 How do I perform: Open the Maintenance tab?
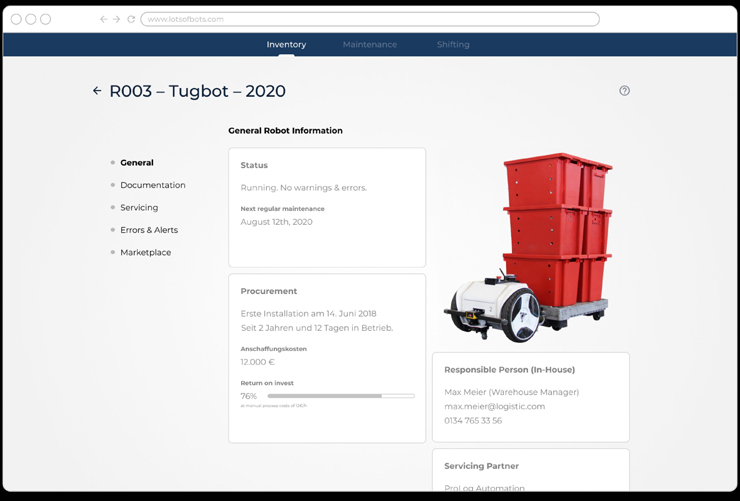click(x=369, y=45)
